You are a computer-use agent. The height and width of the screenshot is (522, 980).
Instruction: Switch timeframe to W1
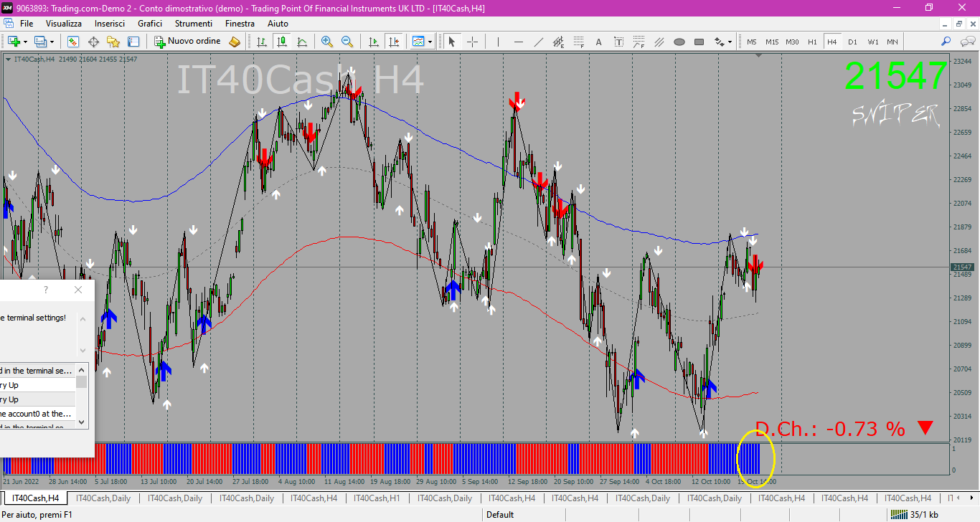[x=872, y=42]
